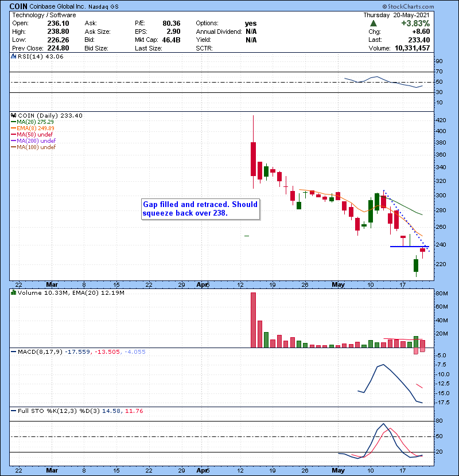Click the 420 price axis label
459x476 pixels.
441,120
